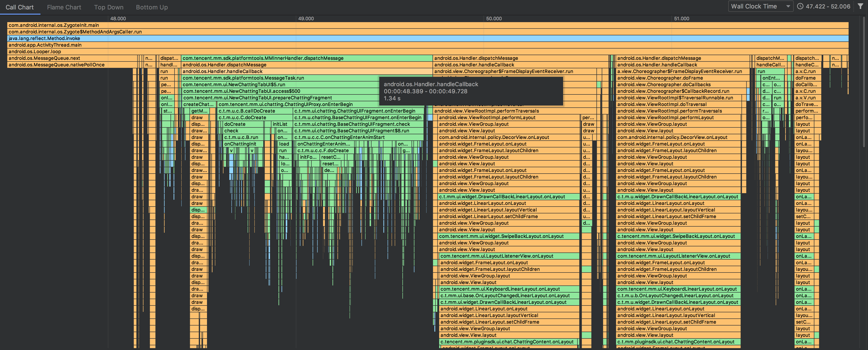Click the 48.000 timeline marker
The image size is (868, 350).
click(118, 19)
